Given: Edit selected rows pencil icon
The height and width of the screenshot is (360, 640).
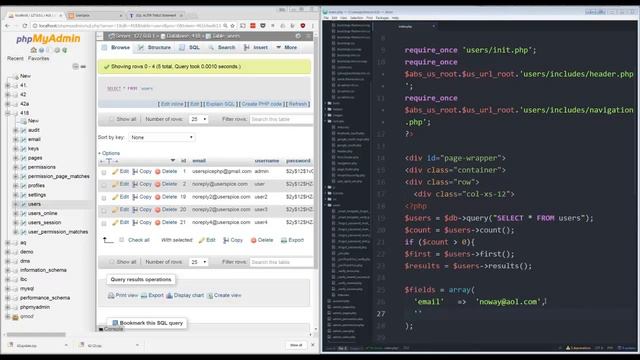Looking at the screenshot, I should (201, 240).
